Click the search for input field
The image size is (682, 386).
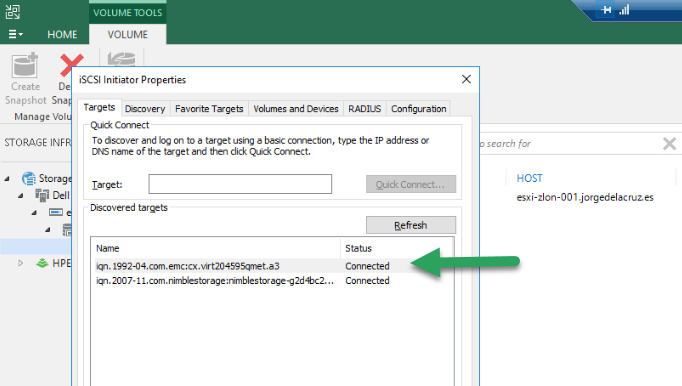tap(570, 144)
